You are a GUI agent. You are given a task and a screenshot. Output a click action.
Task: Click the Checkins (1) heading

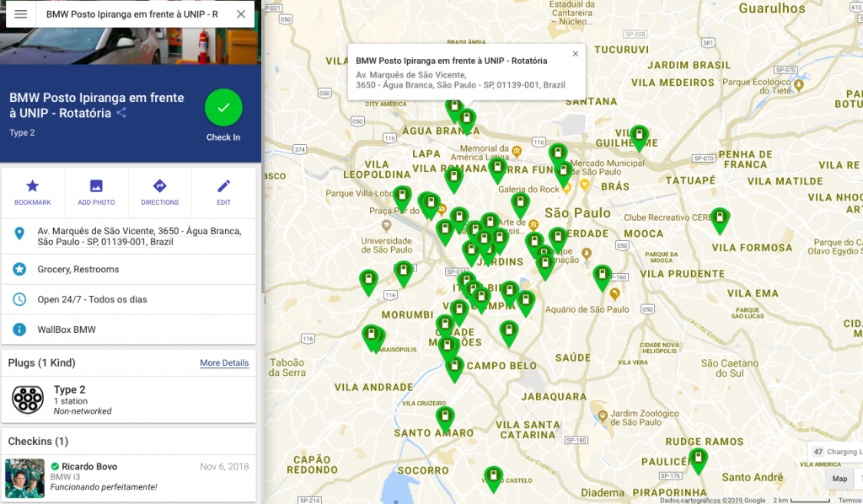click(38, 442)
